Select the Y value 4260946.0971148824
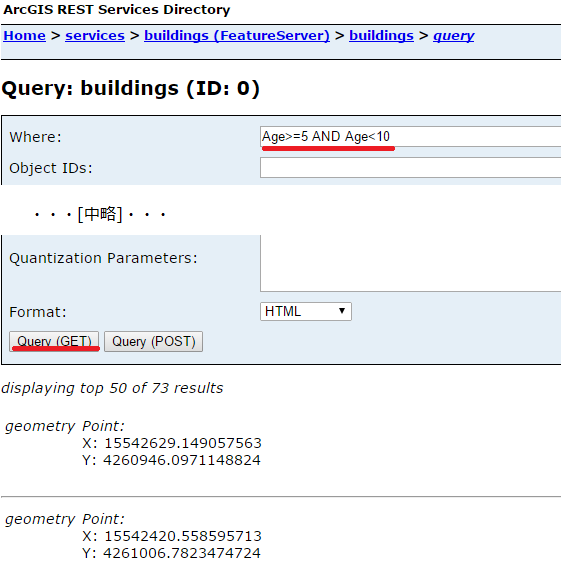Image resolution: width=561 pixels, height=577 pixels. coord(182,460)
